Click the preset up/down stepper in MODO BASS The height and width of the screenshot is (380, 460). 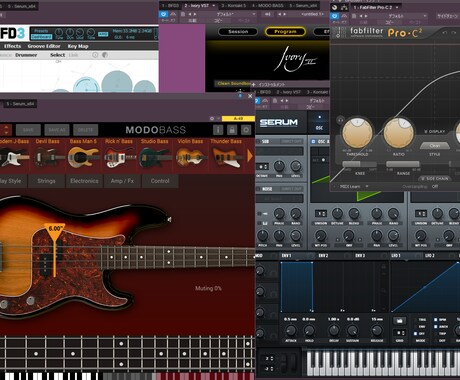point(6,130)
